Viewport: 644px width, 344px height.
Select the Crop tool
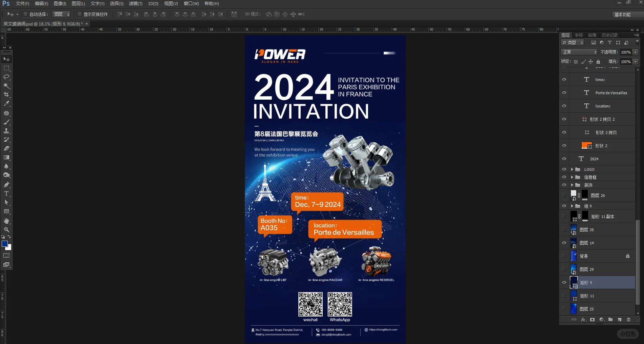click(6, 95)
